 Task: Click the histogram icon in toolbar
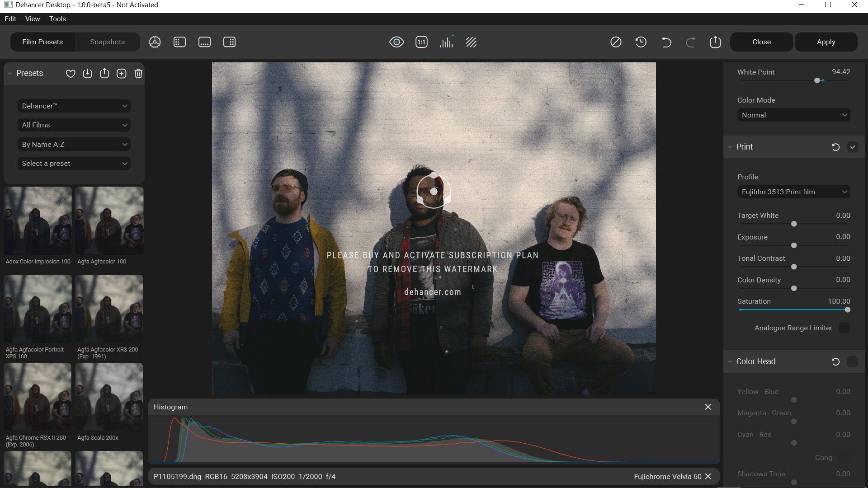[x=446, y=42]
